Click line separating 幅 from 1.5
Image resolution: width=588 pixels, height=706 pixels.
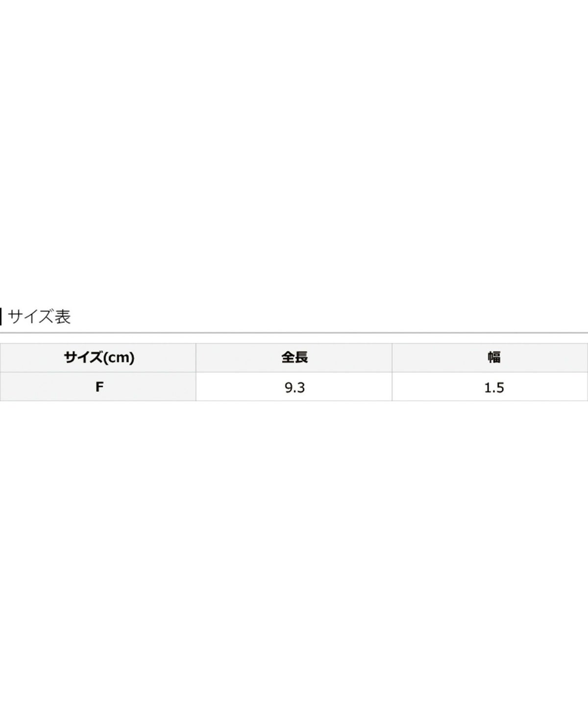(x=490, y=372)
